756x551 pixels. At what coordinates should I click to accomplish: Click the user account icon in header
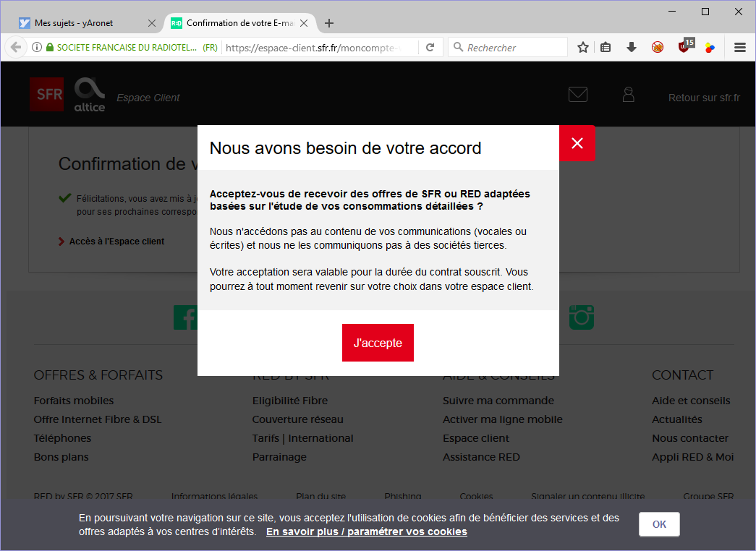tap(628, 95)
